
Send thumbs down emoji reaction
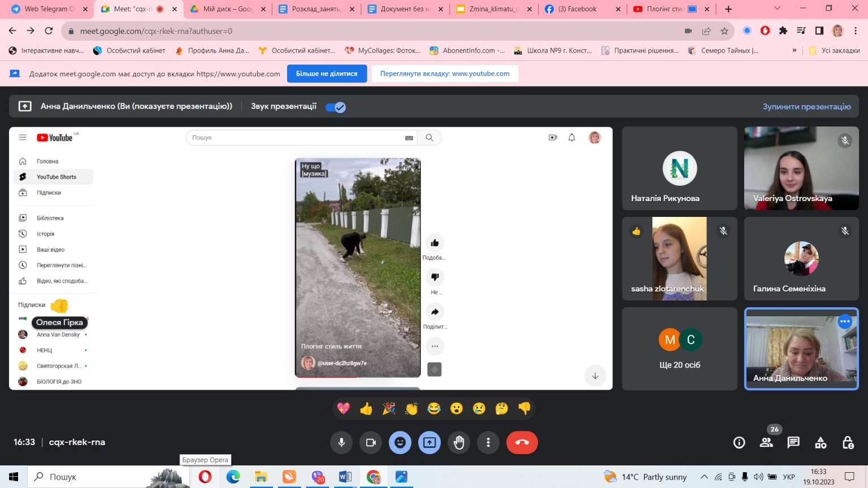pyautogui.click(x=524, y=408)
